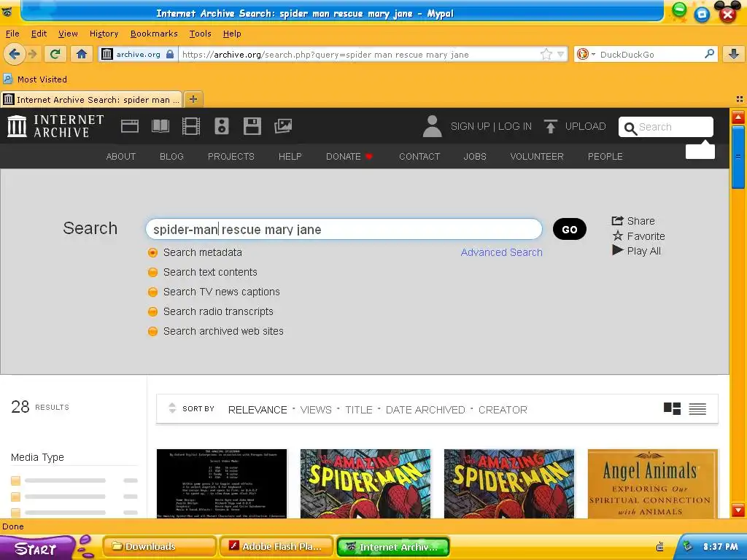Open the Edit menu
This screenshot has height=560, width=747.
click(39, 34)
